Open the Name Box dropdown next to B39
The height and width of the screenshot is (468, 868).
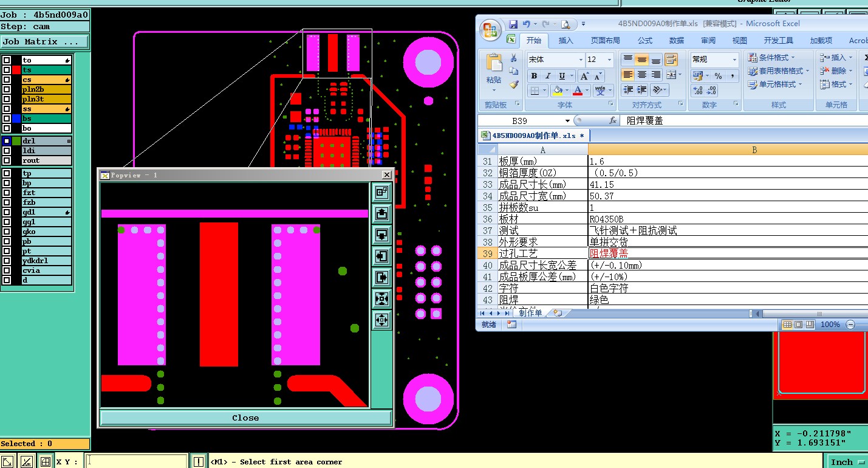coord(567,121)
